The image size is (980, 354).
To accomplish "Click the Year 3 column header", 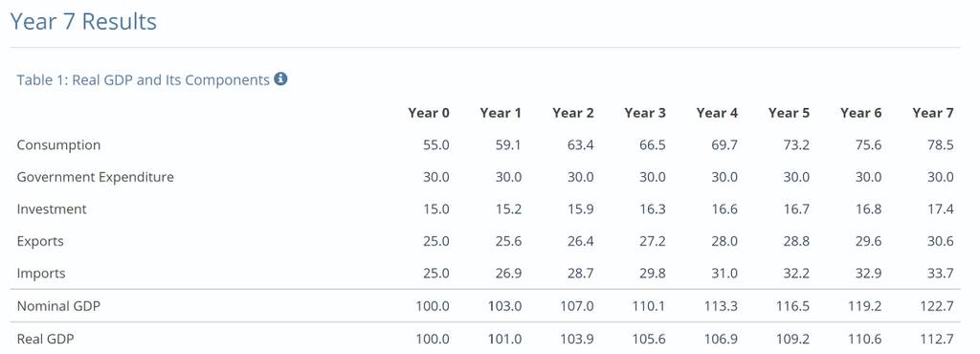I will (645, 113).
